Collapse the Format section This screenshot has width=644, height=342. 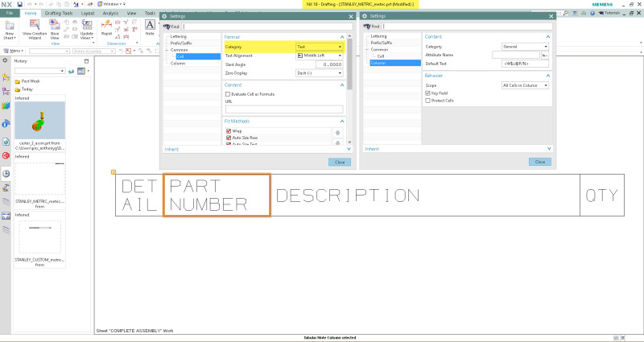pyautogui.click(x=341, y=37)
